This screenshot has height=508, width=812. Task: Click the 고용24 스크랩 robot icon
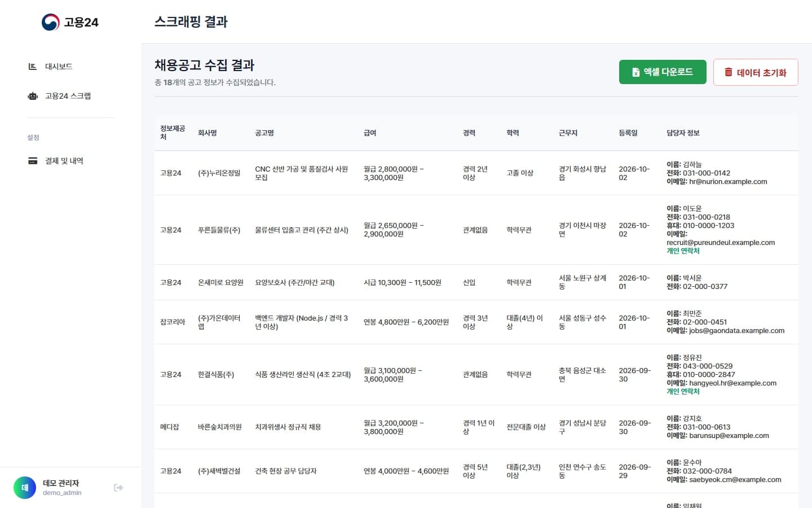(33, 96)
